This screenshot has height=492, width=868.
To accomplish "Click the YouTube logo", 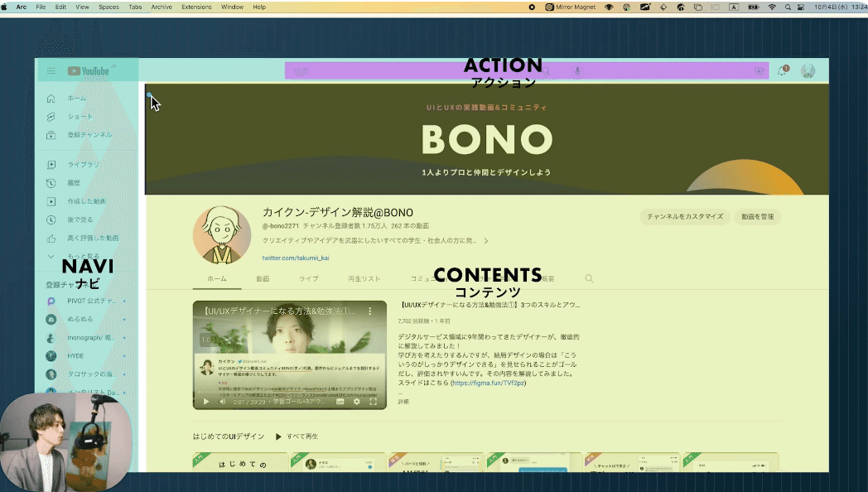I will [x=89, y=71].
